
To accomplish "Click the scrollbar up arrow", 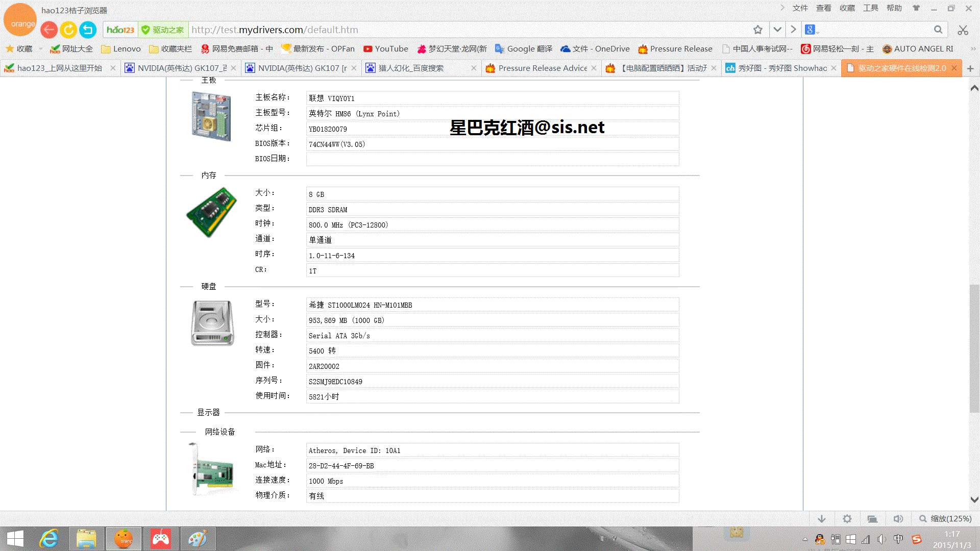I will (974, 88).
